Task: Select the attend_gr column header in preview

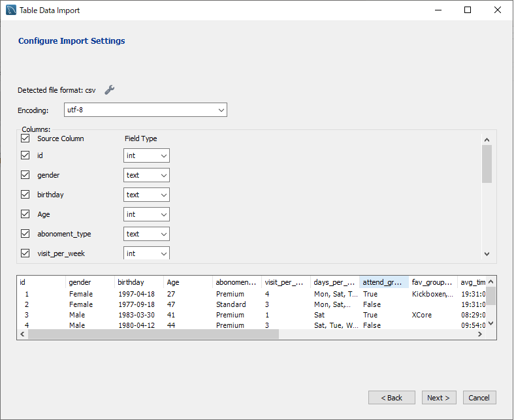Action: [x=383, y=282]
